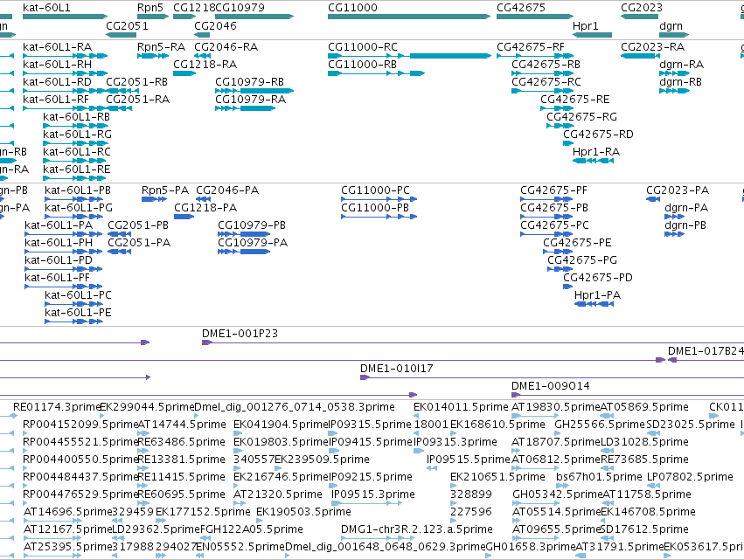Select the CG42675-PF protein label
Image resolution: width=744 pixels, height=560 pixels.
553,190
